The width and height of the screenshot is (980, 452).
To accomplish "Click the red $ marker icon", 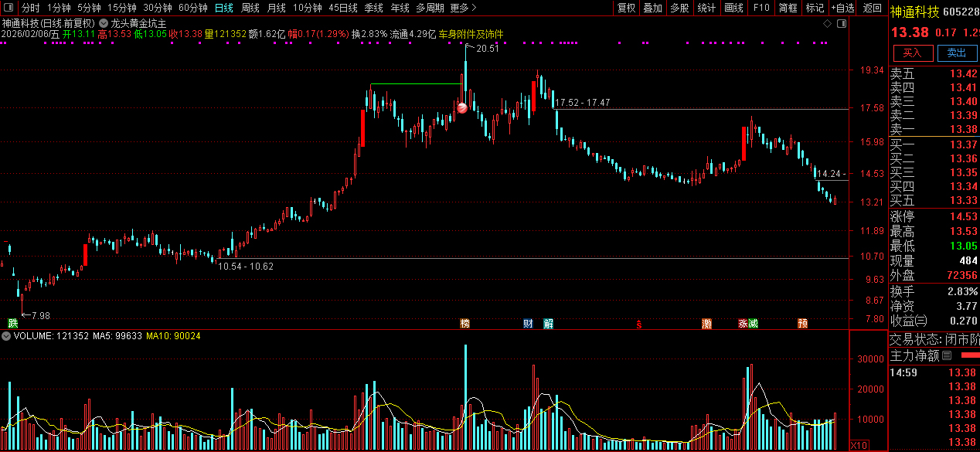I will 638,324.
